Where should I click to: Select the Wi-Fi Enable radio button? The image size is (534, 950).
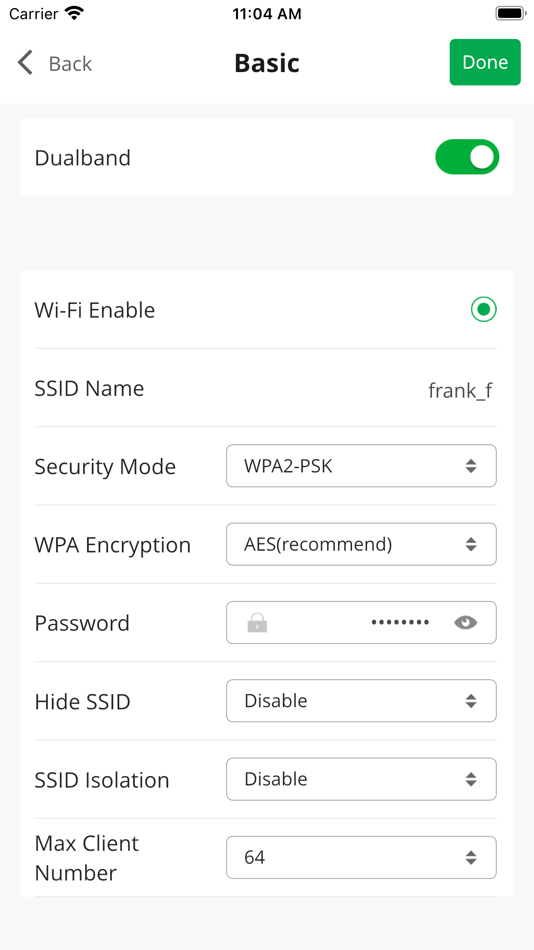point(483,310)
